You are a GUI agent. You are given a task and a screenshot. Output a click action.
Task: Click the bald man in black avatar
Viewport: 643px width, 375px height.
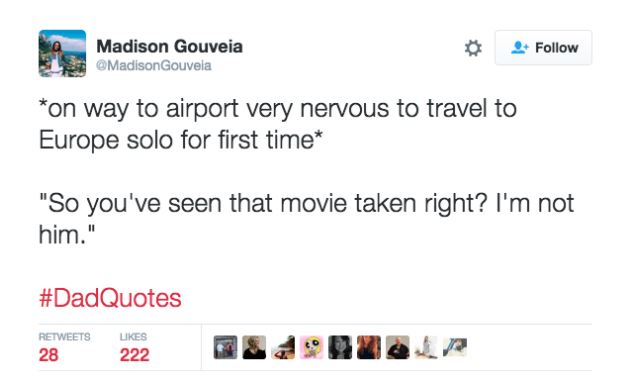[397, 348]
